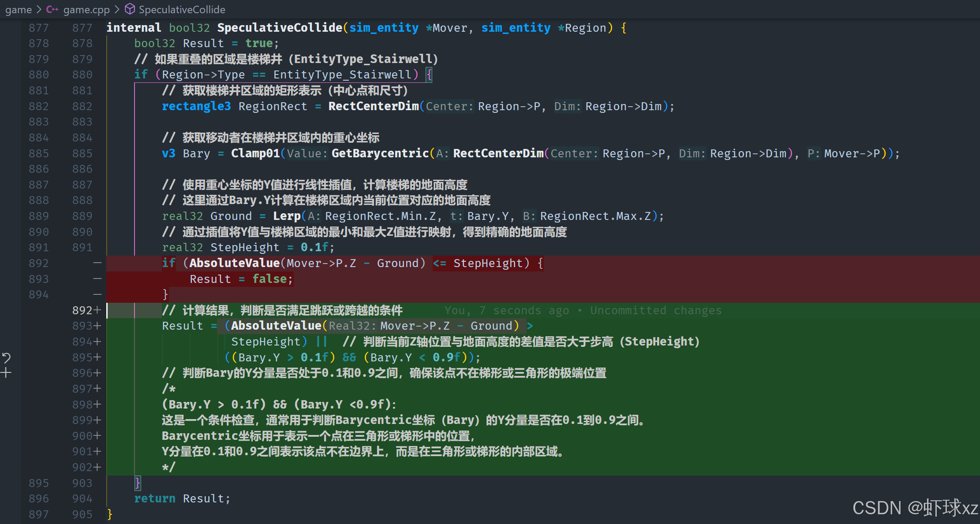Click the 'v3' type on line 885
This screenshot has width=980, height=524.
tap(168, 153)
